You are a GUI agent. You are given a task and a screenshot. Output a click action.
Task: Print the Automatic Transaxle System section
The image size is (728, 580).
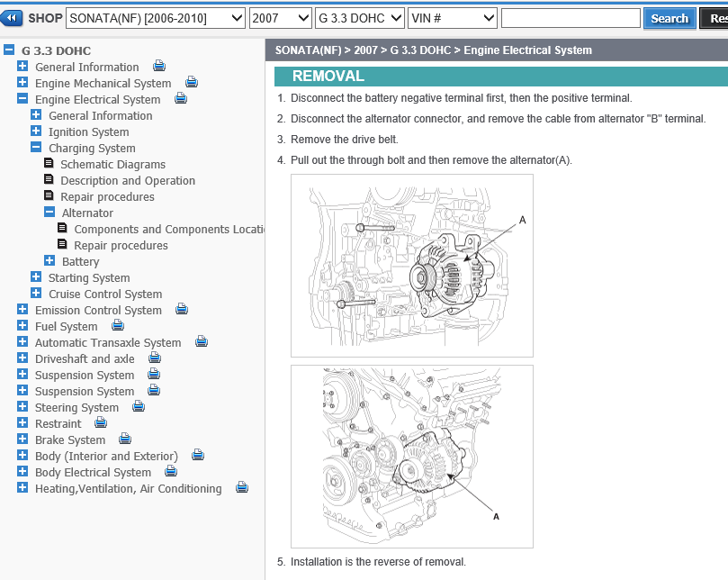click(201, 341)
